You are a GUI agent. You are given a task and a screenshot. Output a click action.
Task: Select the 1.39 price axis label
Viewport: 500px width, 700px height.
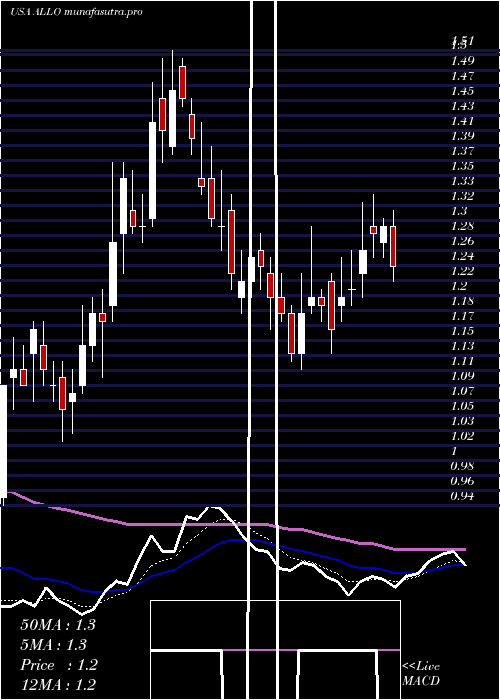[x=462, y=136]
